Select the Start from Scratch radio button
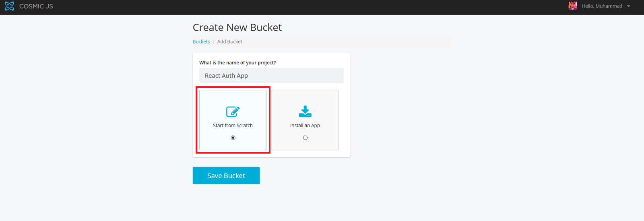 [x=233, y=138]
